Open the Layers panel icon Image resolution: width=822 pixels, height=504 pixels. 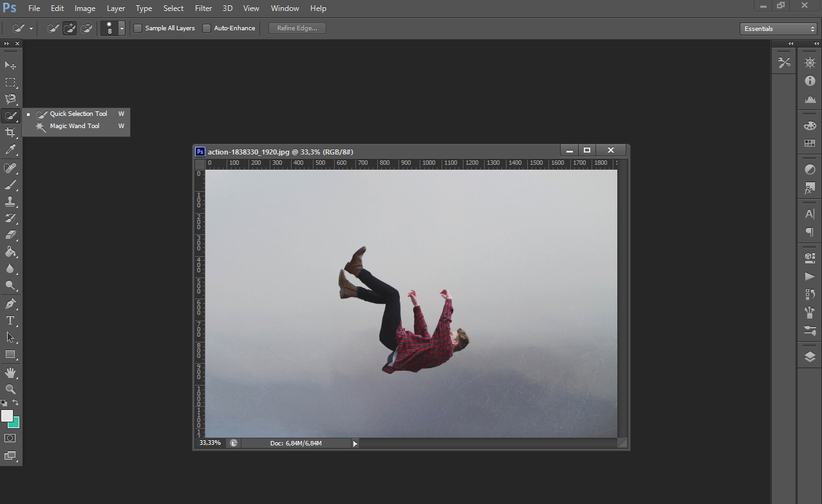(810, 357)
